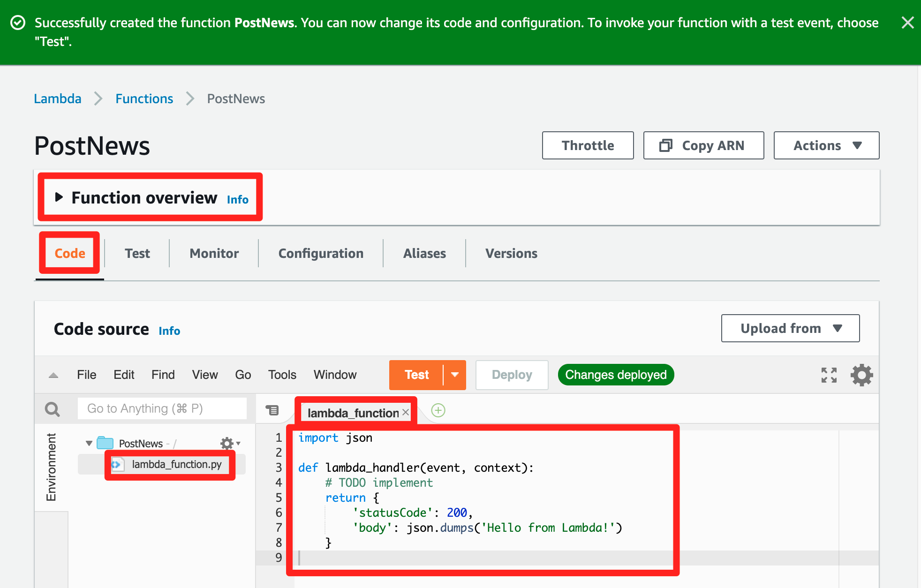
Task: Click the '# TODO implement' comment line
Action: (x=379, y=482)
